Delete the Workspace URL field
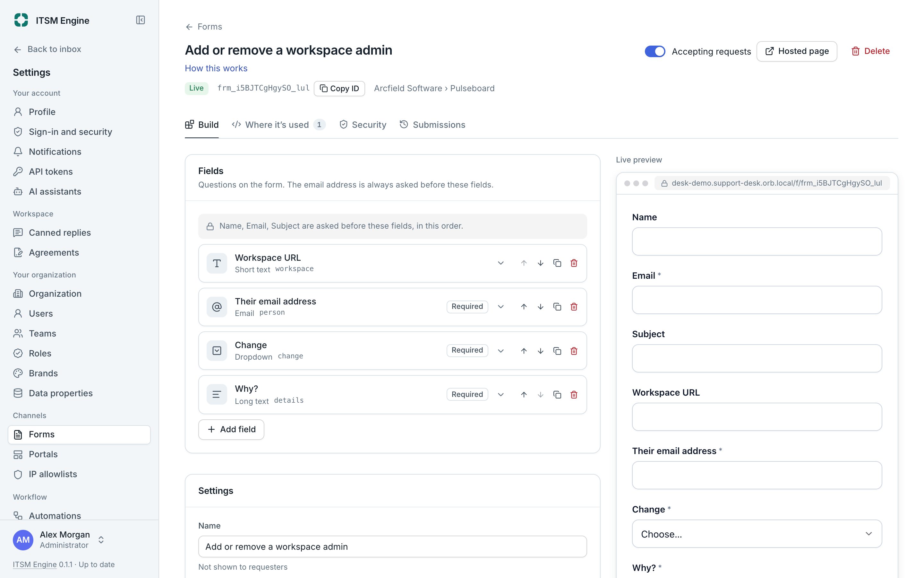This screenshot has width=924, height=578. 574,263
